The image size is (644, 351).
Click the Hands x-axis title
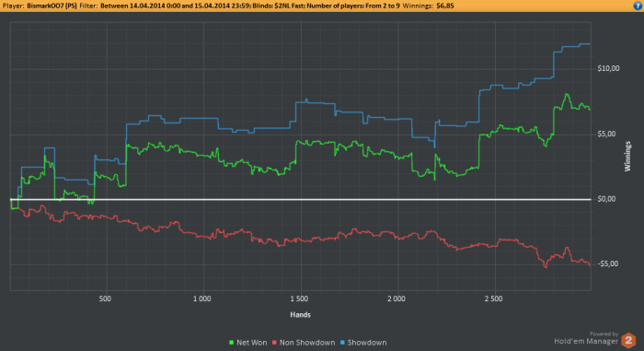pyautogui.click(x=300, y=315)
